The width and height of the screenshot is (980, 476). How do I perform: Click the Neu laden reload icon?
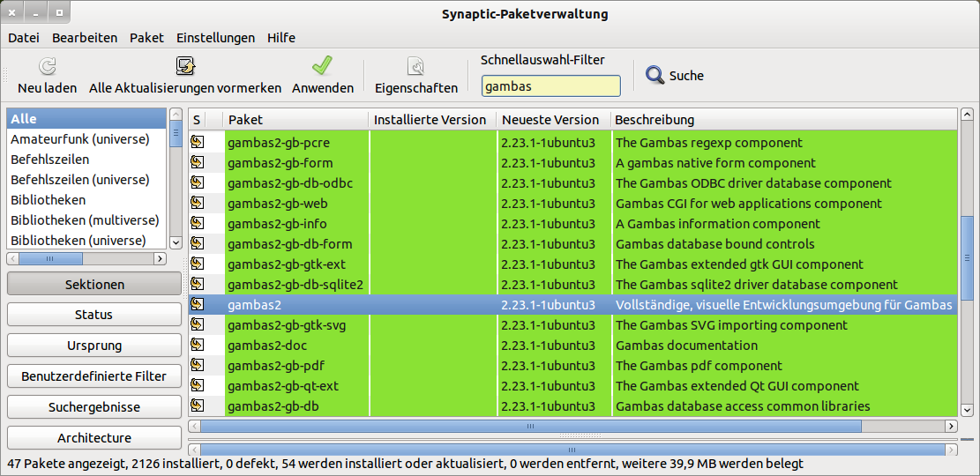[48, 66]
